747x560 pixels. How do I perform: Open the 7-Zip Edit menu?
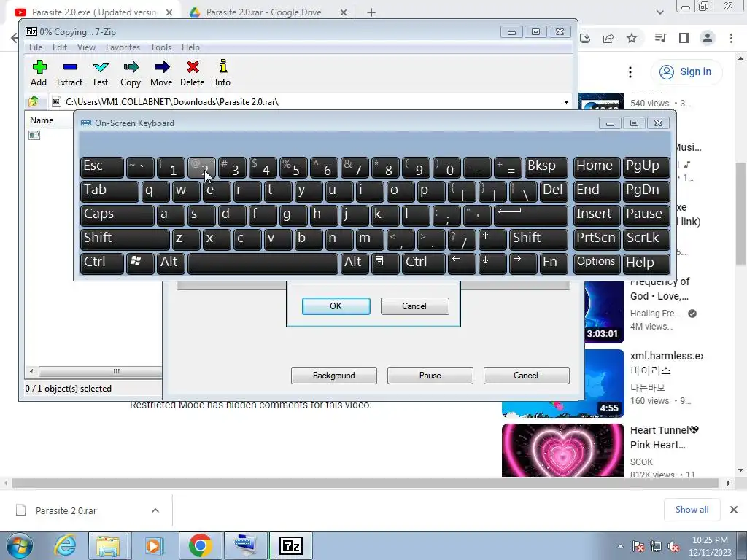60,47
